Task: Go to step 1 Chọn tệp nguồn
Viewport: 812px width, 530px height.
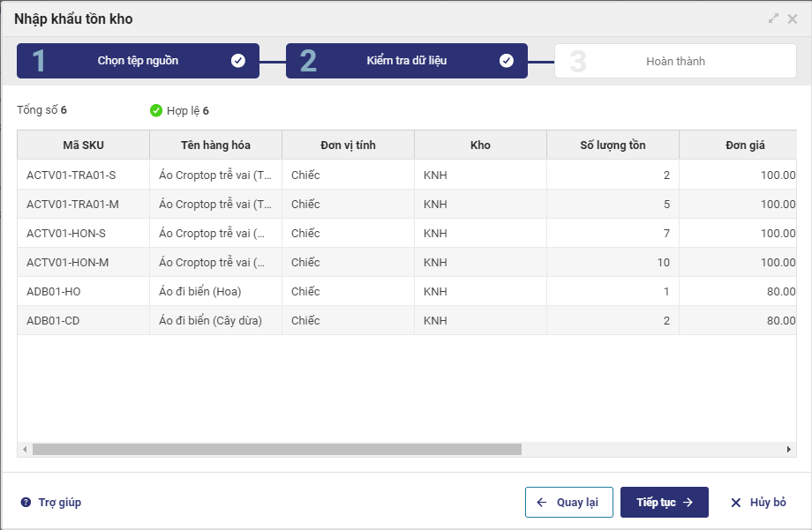Action: (138, 61)
